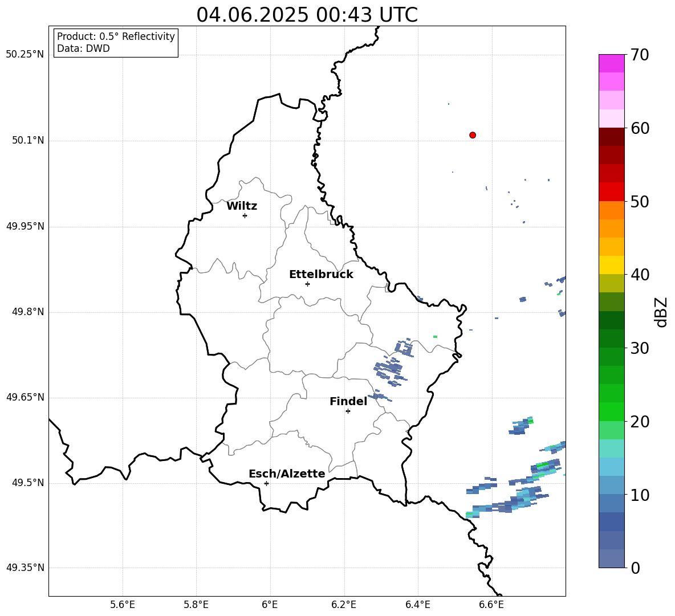
Task: Click the Ettelbruck station cross marker
Action: point(307,284)
